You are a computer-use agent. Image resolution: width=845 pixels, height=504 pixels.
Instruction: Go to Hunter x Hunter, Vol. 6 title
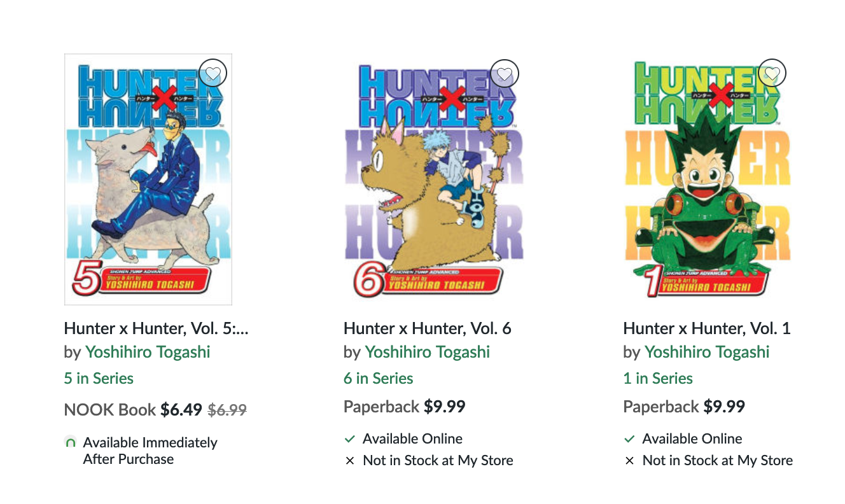[x=428, y=328]
